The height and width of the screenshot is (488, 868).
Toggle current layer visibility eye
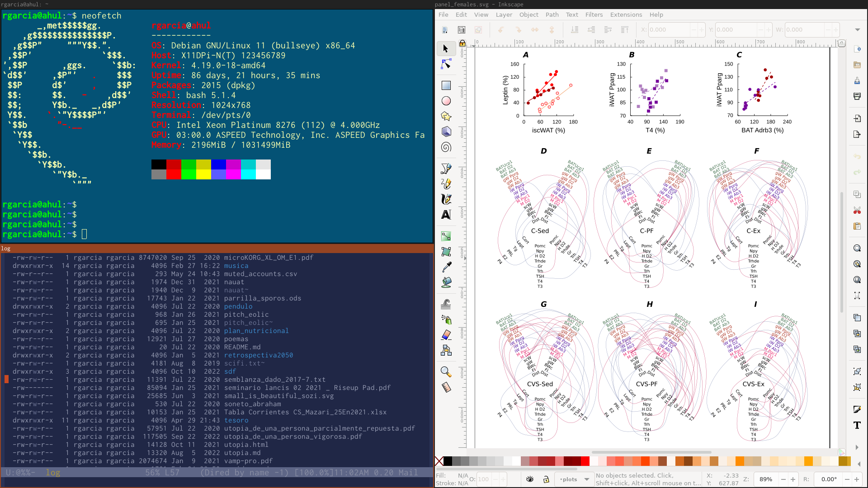530,479
